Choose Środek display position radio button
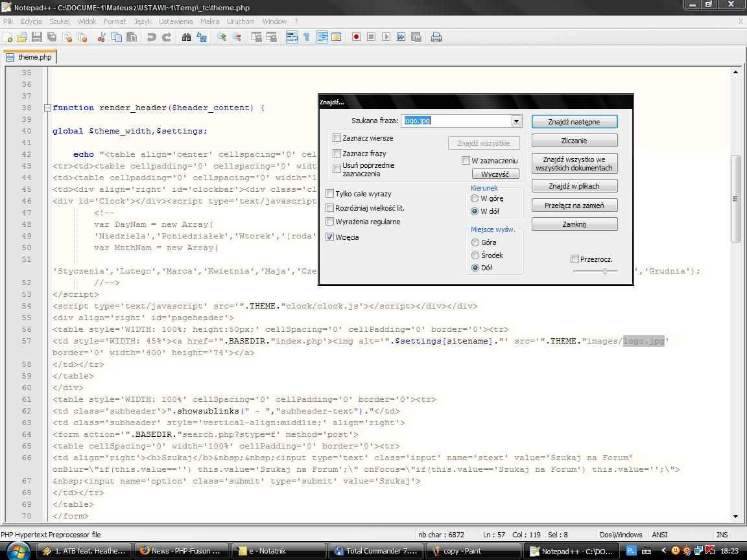The height and width of the screenshot is (560, 747). point(475,255)
